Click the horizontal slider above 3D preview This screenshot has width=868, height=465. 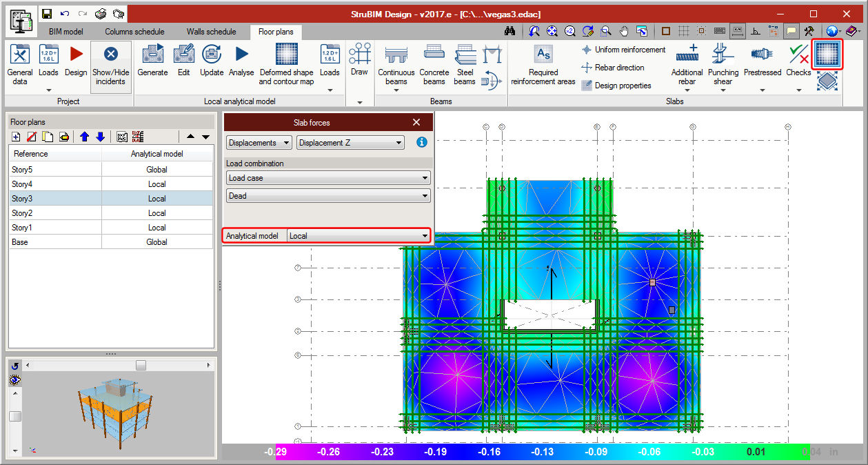coord(141,365)
